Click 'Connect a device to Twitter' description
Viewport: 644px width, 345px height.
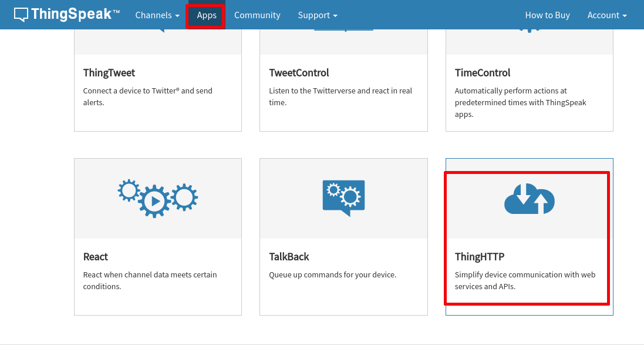tap(148, 96)
